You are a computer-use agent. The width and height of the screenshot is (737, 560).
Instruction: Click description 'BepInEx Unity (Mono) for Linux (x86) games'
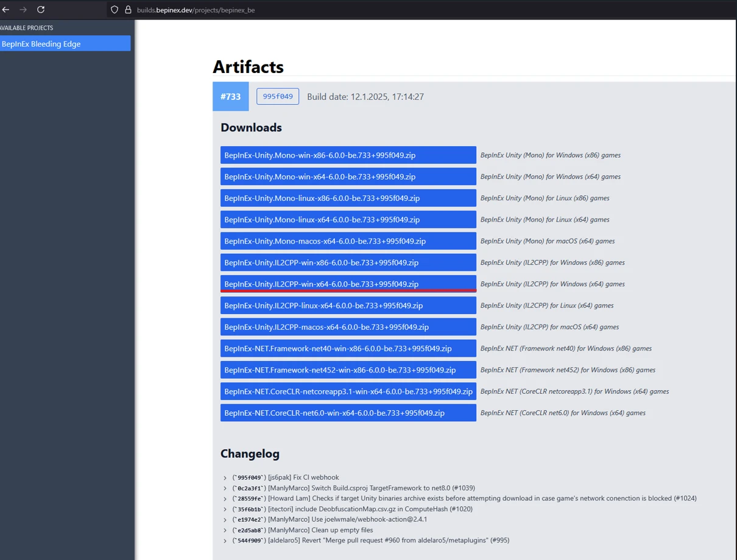545,198
